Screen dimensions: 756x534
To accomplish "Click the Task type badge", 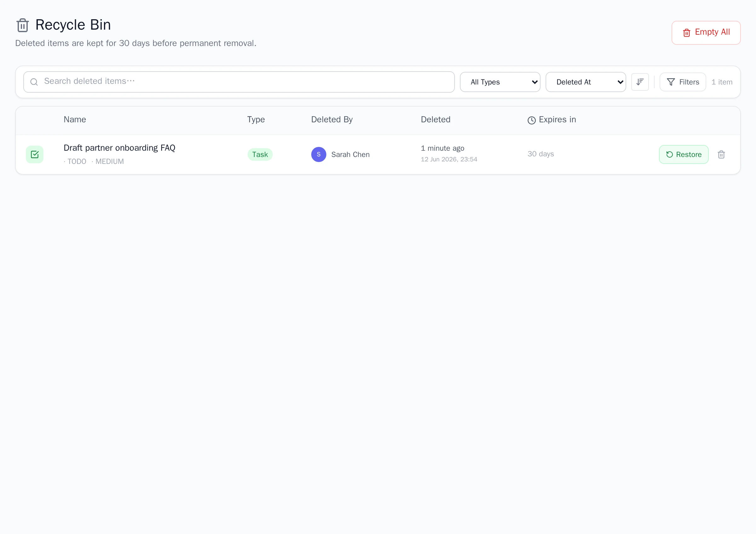I will [260, 154].
